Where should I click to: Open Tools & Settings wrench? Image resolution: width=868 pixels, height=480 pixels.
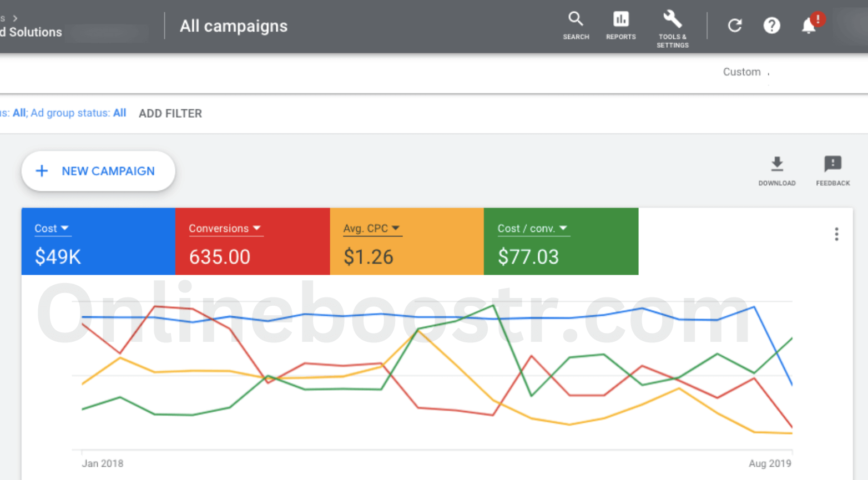click(672, 28)
